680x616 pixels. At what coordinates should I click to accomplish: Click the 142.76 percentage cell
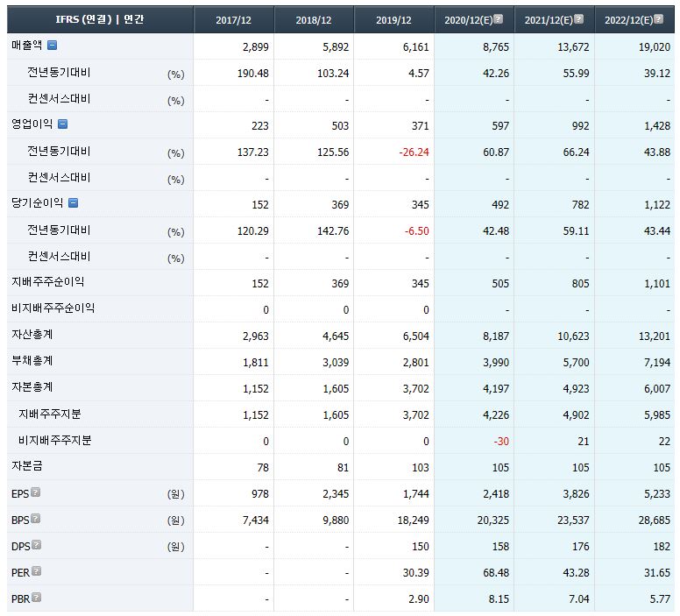pos(333,231)
